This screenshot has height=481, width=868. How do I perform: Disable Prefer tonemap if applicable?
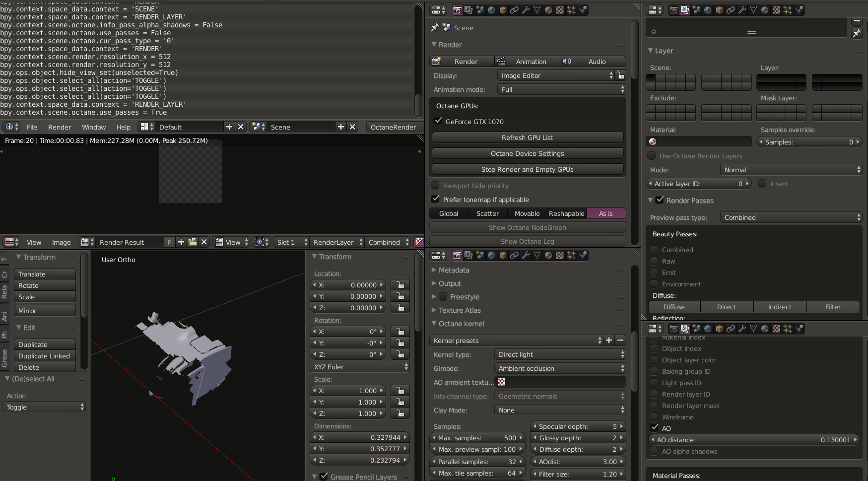click(x=435, y=199)
